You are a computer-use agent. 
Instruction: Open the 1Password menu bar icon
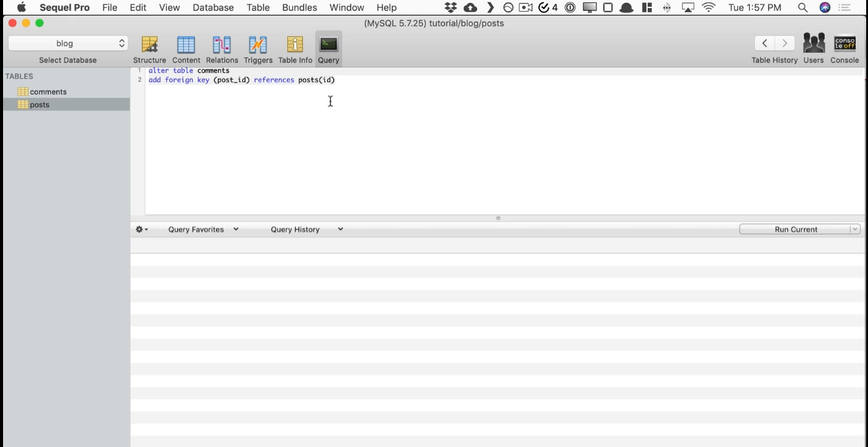click(x=570, y=7)
